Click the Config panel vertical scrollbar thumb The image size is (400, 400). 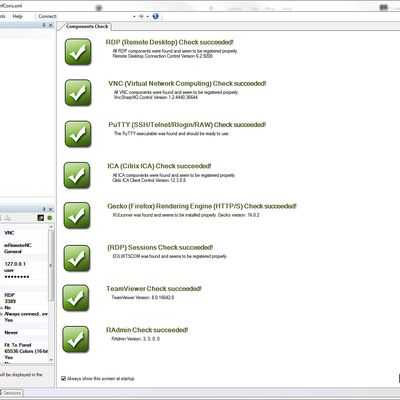pyautogui.click(x=51, y=266)
